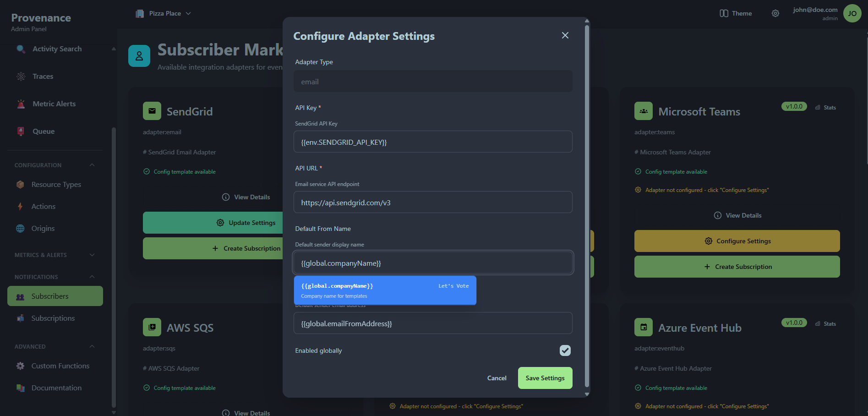The height and width of the screenshot is (416, 868).
Task: Collapse the CONFIGURATION section
Action: [92, 165]
